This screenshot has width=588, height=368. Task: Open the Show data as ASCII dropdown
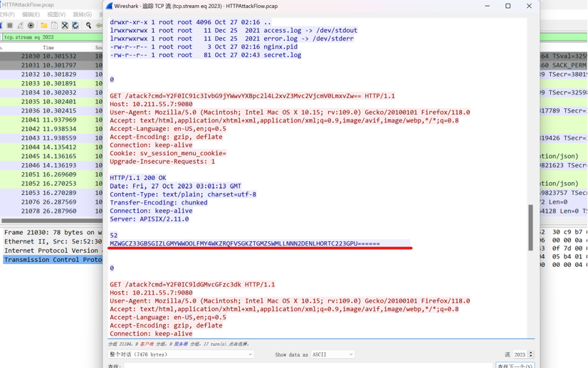click(332, 354)
